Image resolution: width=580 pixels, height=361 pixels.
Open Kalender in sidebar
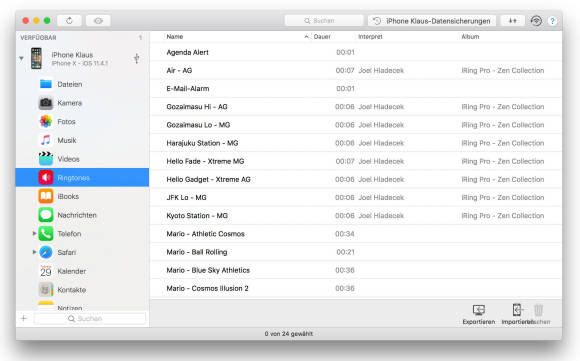click(x=82, y=271)
